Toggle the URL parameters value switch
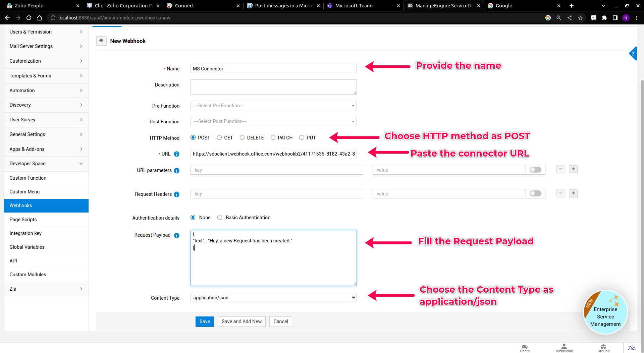The width and height of the screenshot is (644, 353). click(x=535, y=170)
